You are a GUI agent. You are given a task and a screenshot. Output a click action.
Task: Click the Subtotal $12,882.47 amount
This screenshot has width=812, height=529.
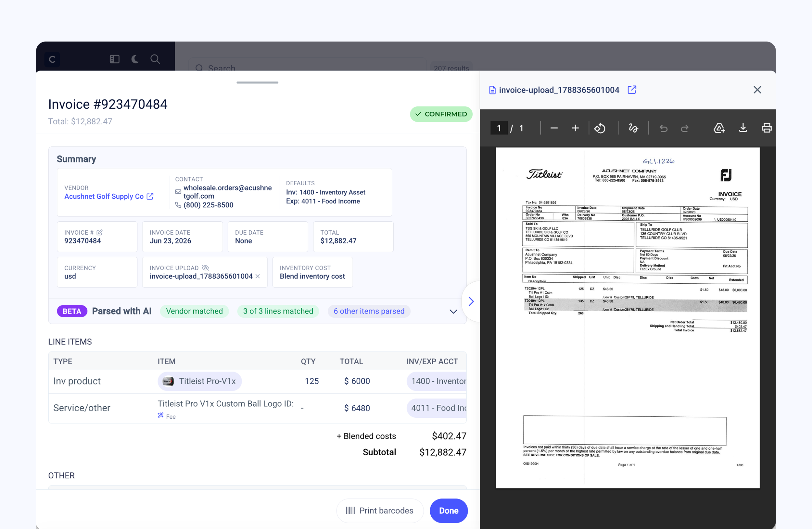pyautogui.click(x=443, y=452)
